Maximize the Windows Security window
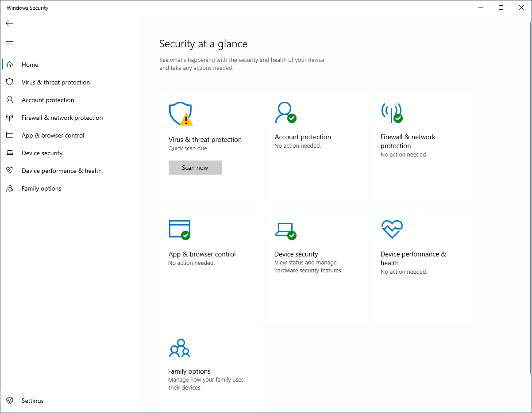 click(x=501, y=8)
